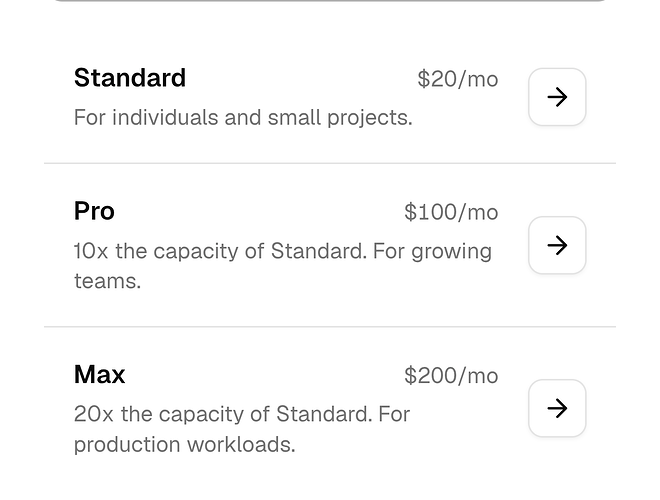
Task: Click the Standard plan heading
Action: coord(130,78)
